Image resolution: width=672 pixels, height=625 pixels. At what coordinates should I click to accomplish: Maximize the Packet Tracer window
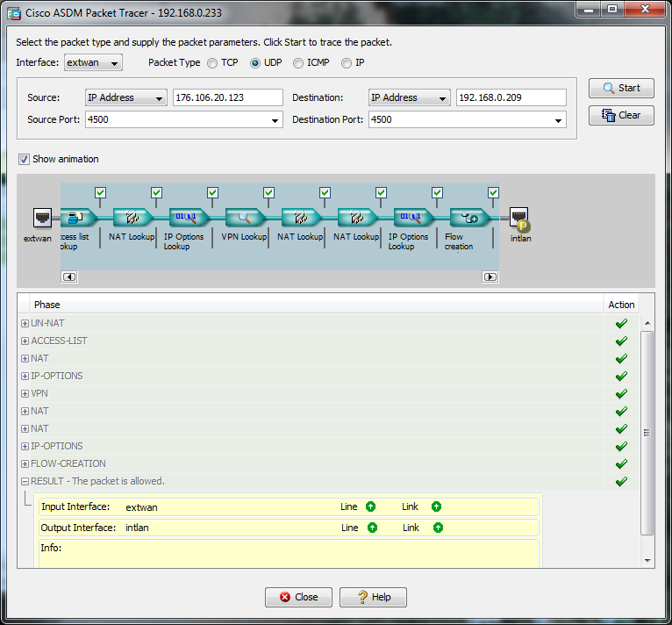click(612, 9)
